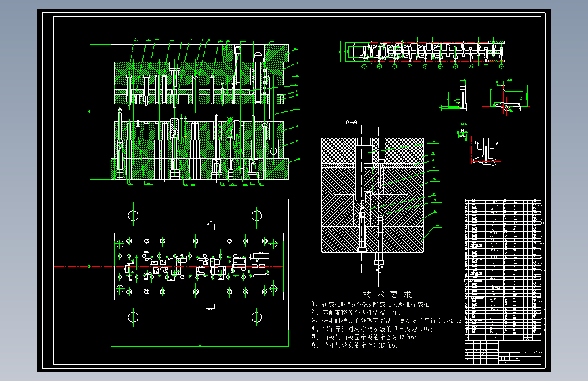Select the A-A hatched section view
The height and width of the screenshot is (381, 588).
373,195
